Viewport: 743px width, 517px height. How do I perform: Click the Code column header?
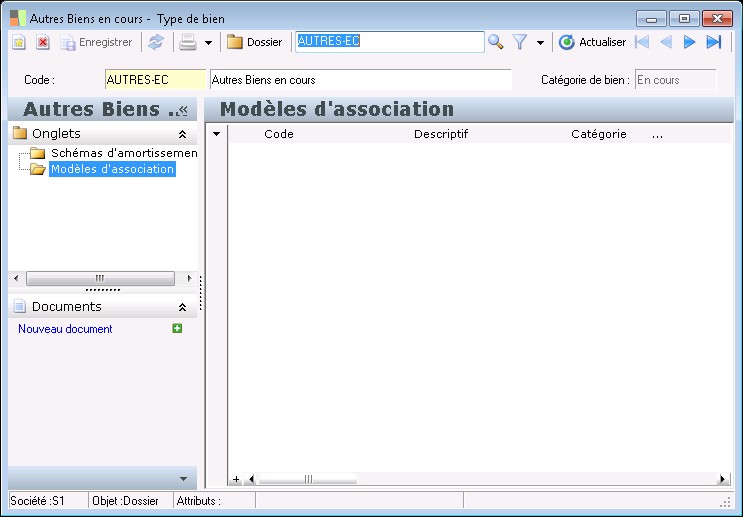point(279,134)
